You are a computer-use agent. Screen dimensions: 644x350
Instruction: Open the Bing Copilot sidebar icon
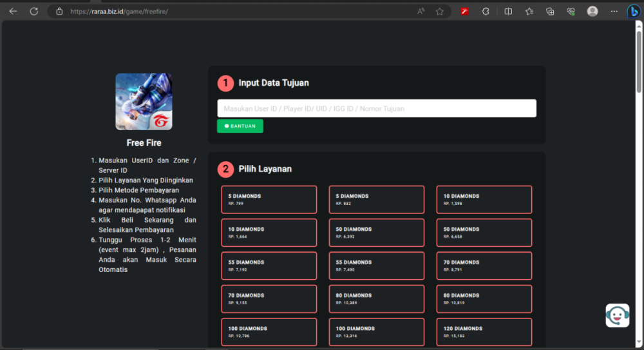click(634, 11)
